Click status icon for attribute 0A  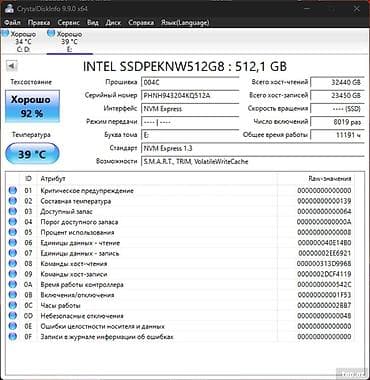[x=13, y=284]
